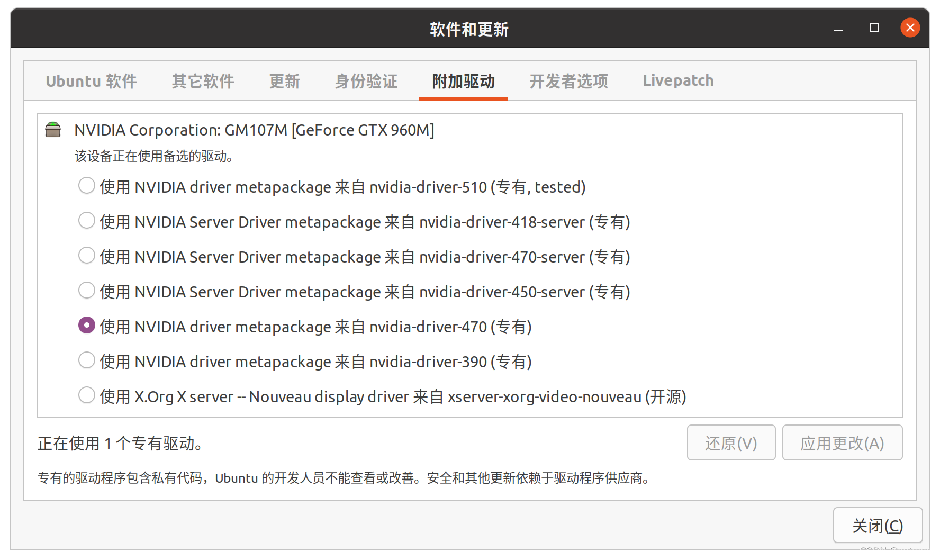Switch to the 开发者选项 tab
The width and height of the screenshot is (940, 560).
coord(568,81)
